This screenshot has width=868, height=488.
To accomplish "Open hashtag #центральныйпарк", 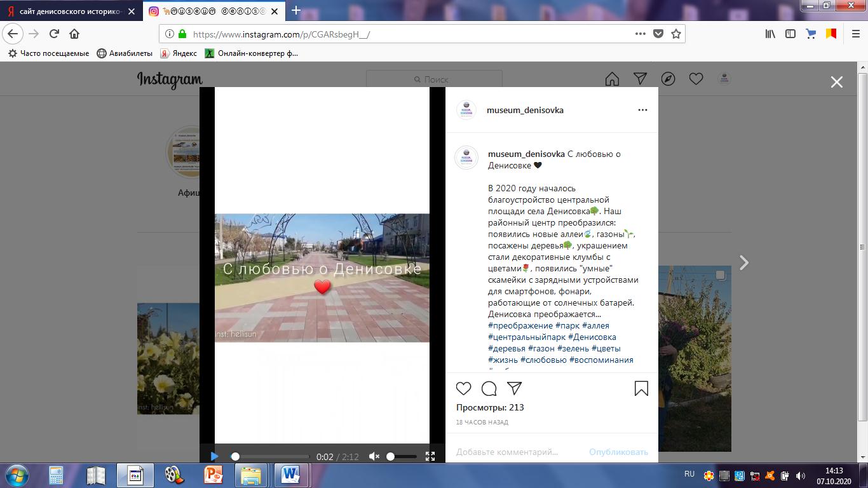I will pyautogui.click(x=527, y=337).
